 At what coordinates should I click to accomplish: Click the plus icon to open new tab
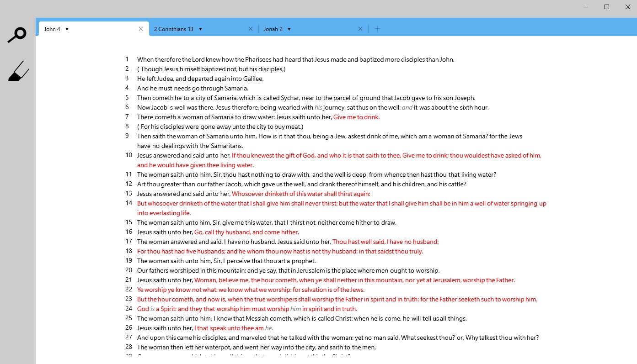click(377, 28)
